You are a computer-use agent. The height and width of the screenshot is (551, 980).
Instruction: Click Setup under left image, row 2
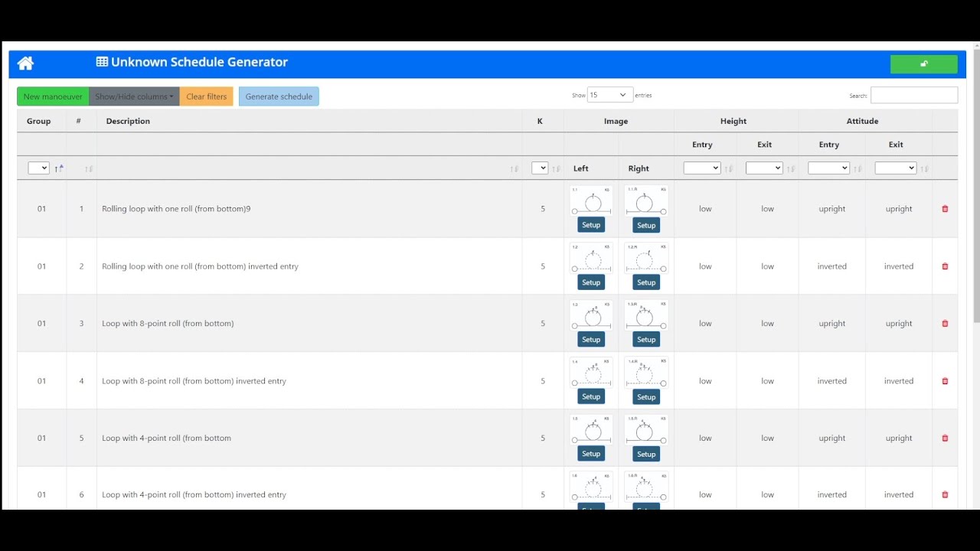pyautogui.click(x=591, y=282)
